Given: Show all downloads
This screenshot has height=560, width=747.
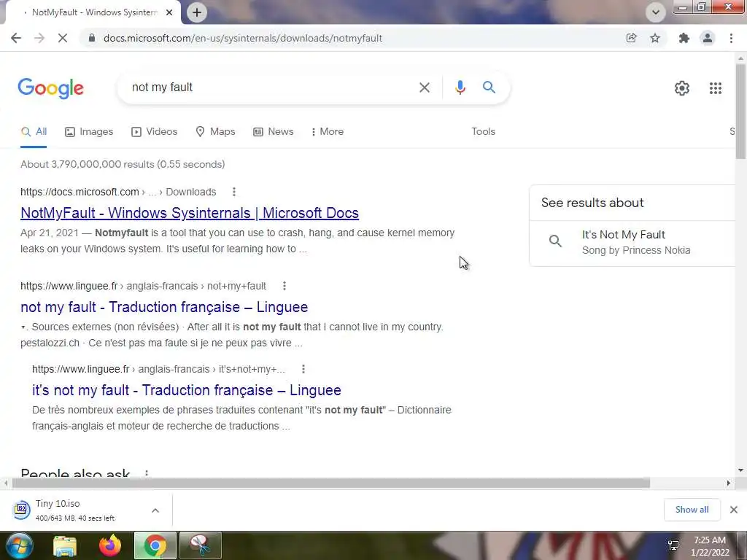Looking at the screenshot, I should click(x=692, y=510).
